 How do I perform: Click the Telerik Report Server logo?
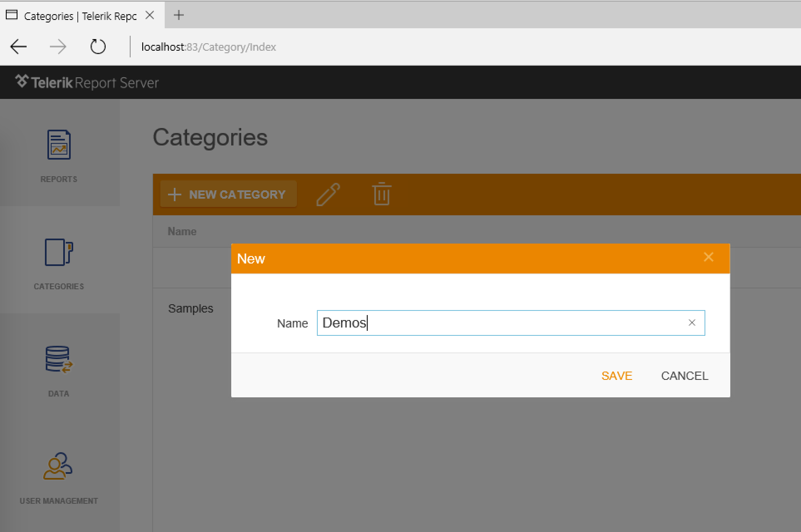[x=87, y=82]
